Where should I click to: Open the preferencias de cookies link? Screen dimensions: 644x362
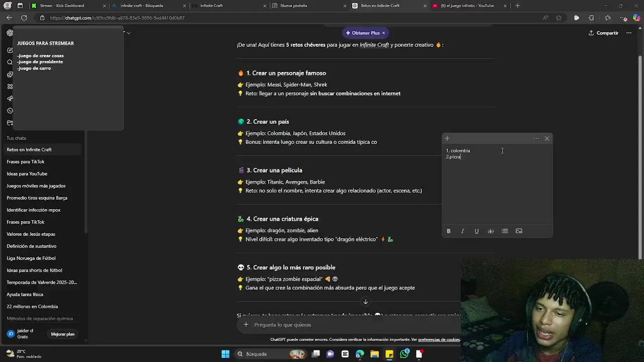(439, 339)
